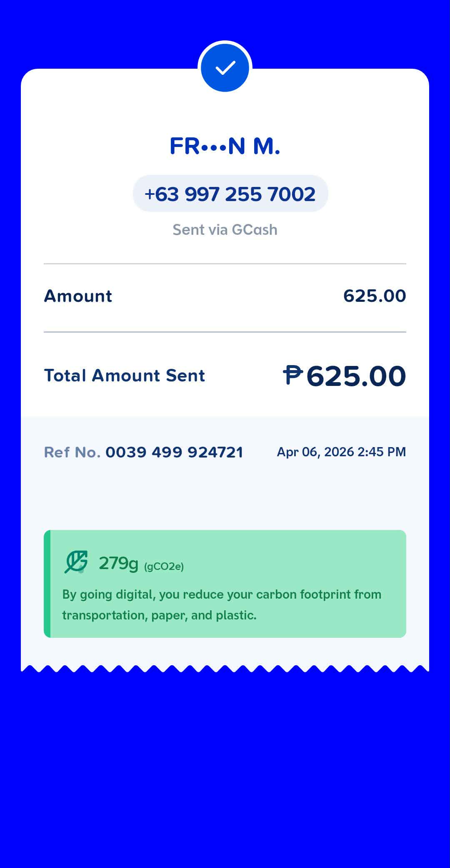Select recipient name FR•••N M.
Screen dimensions: 450x868
tap(225, 146)
